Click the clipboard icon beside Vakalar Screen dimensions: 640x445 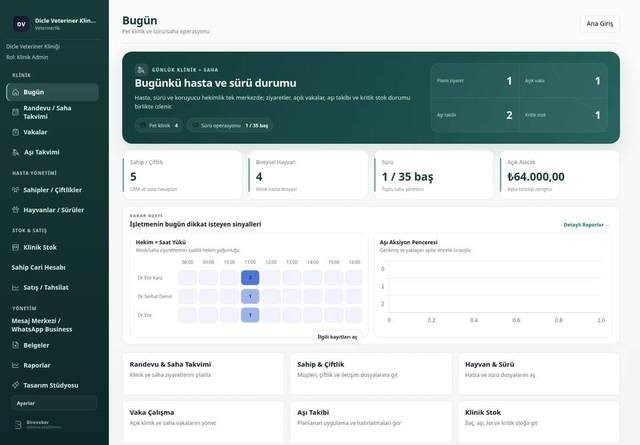coord(16,132)
